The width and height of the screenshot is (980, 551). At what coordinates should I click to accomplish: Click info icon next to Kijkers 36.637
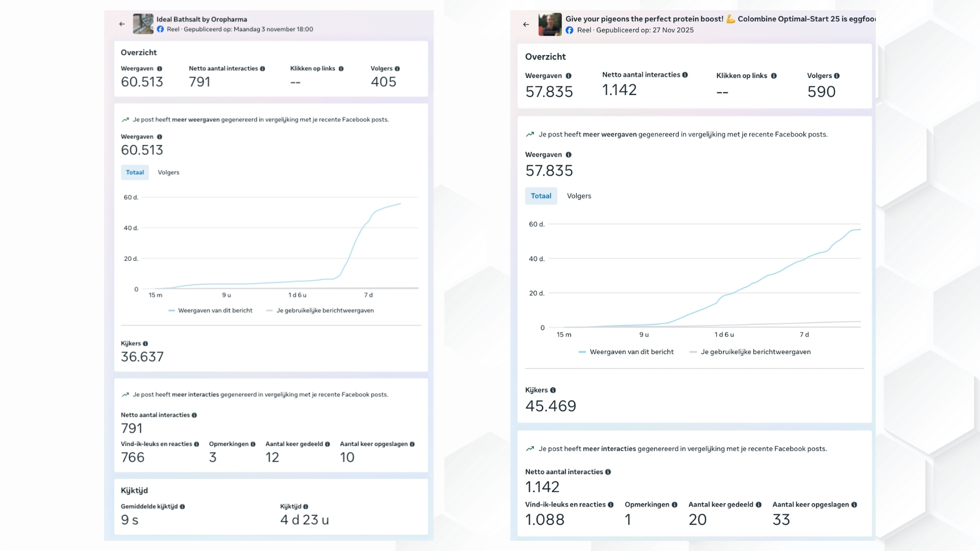tap(145, 344)
